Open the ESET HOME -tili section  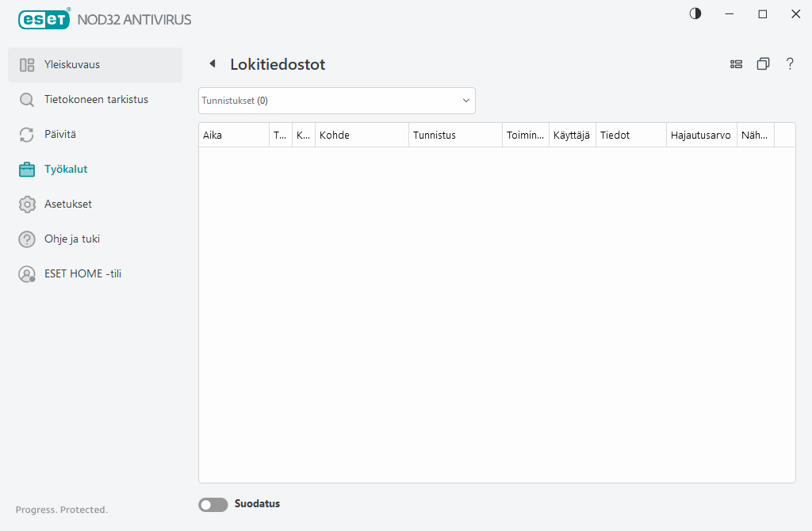[x=82, y=273]
